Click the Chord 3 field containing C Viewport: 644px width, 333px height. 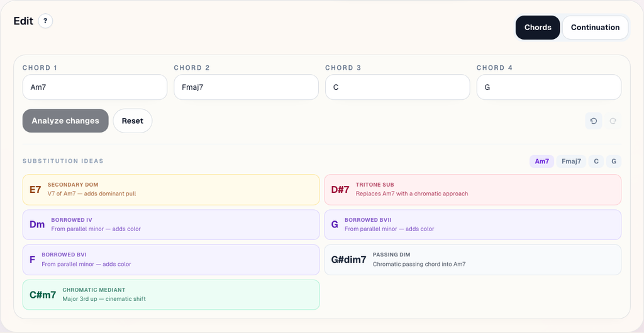397,87
